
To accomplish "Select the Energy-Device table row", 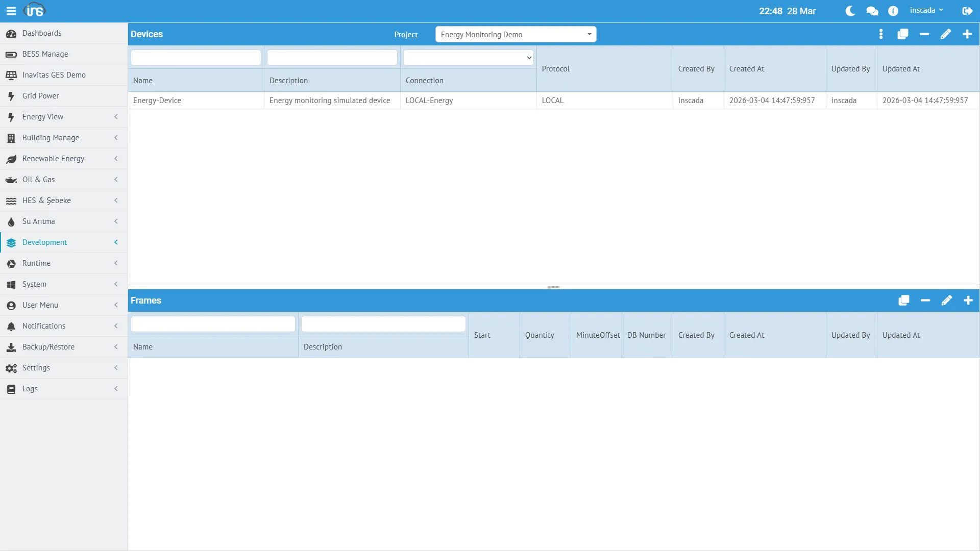I will [x=332, y=101].
